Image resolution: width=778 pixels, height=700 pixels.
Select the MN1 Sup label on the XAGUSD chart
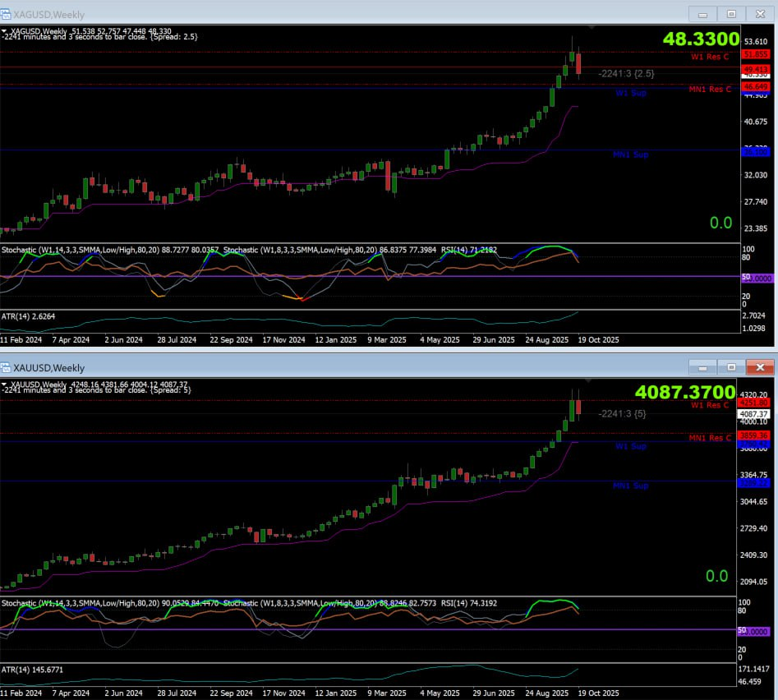coord(631,154)
